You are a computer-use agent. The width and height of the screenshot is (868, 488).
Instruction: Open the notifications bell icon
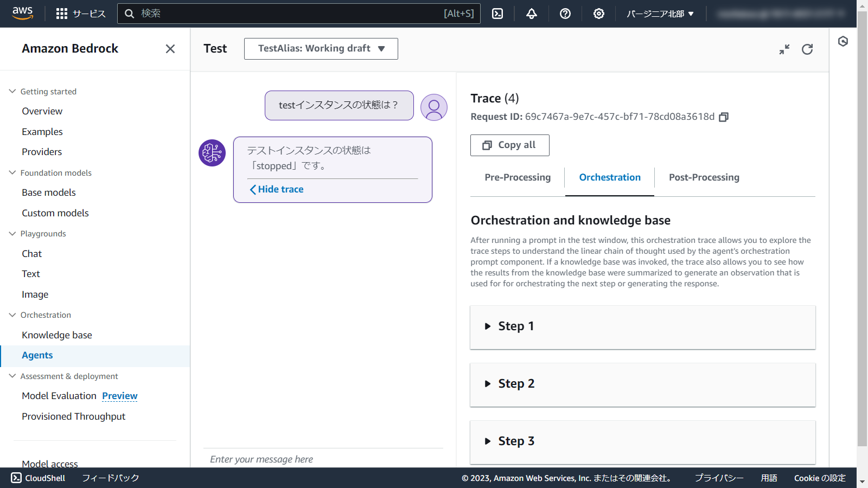[532, 14]
